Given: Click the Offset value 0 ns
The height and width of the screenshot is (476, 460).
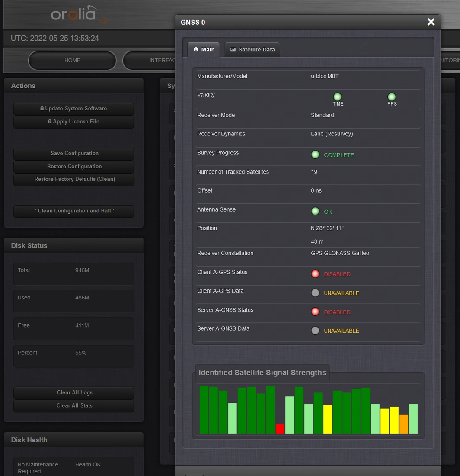Looking at the screenshot, I should (316, 191).
